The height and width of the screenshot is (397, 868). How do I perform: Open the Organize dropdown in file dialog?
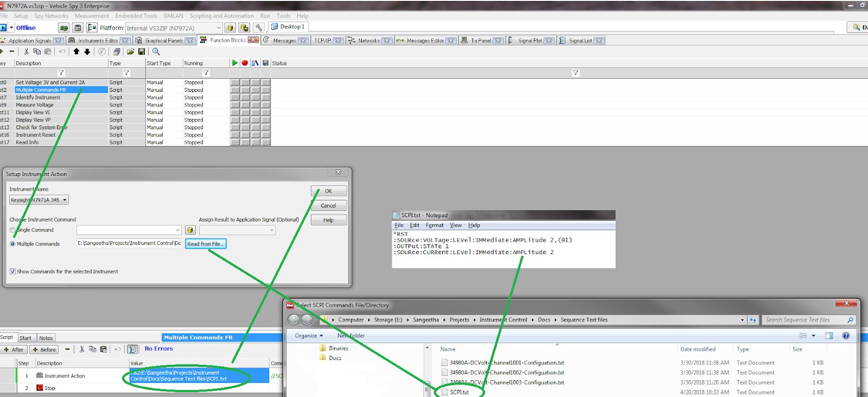[x=309, y=336]
